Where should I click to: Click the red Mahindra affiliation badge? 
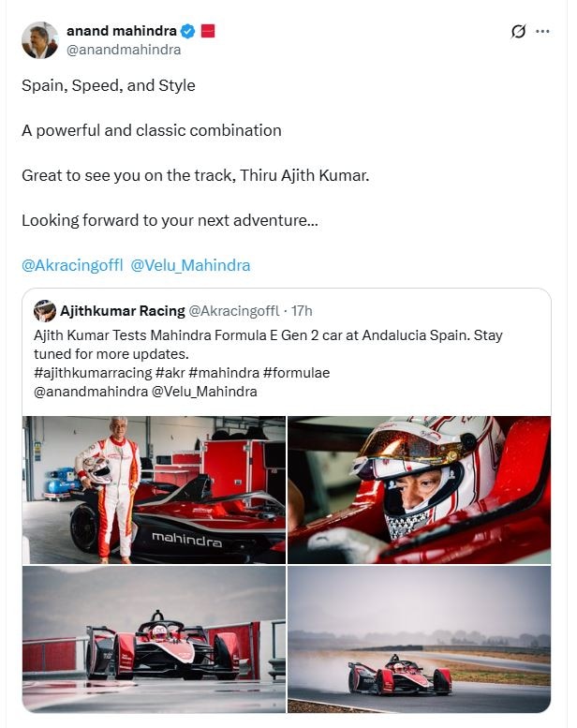[208, 31]
